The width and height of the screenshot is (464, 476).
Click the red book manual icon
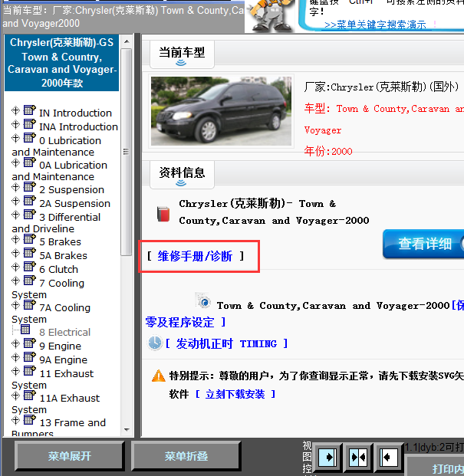[x=163, y=214]
